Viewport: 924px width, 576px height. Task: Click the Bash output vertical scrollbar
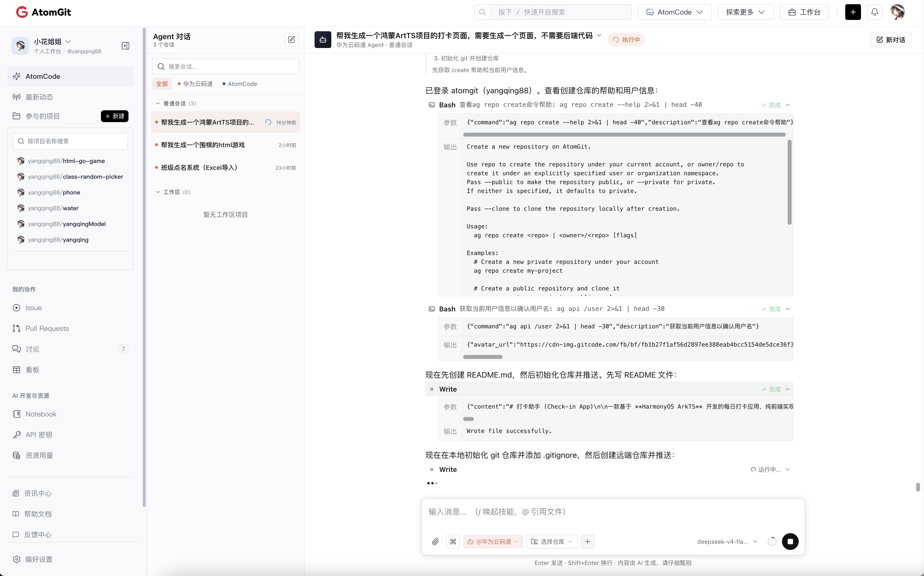(789, 182)
